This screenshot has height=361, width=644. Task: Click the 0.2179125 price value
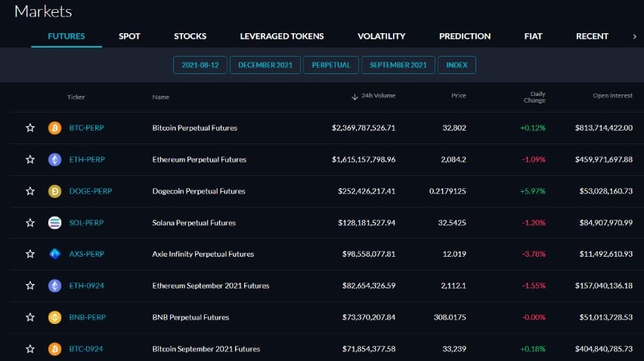(447, 191)
